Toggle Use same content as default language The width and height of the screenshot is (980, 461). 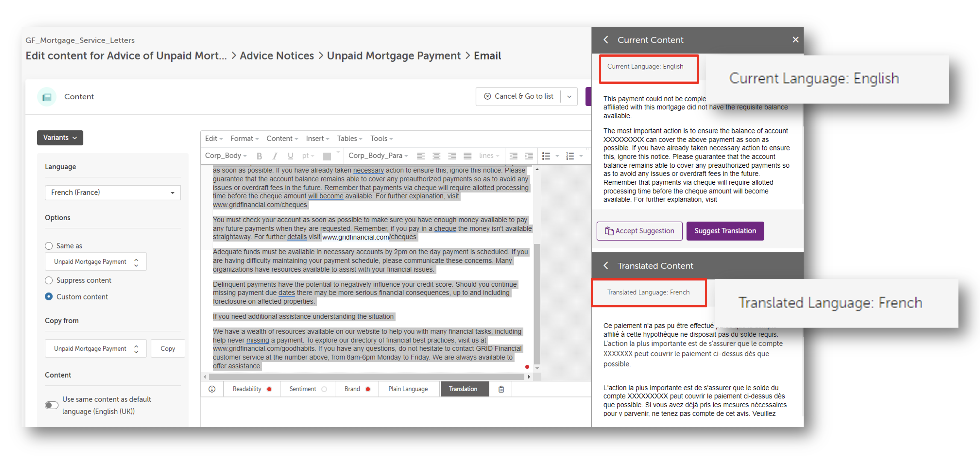pyautogui.click(x=51, y=405)
